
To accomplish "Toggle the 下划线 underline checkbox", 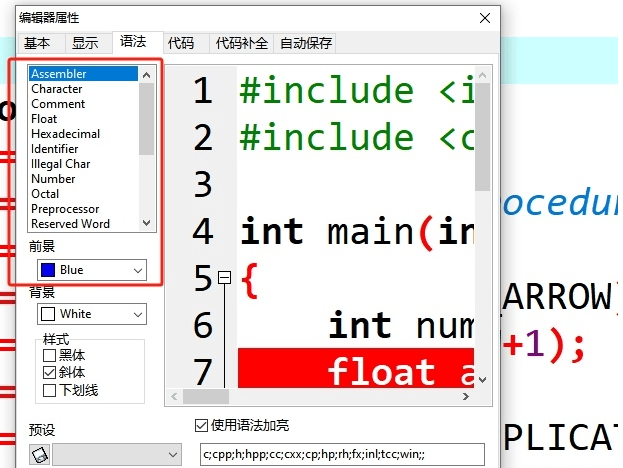I will [x=49, y=388].
